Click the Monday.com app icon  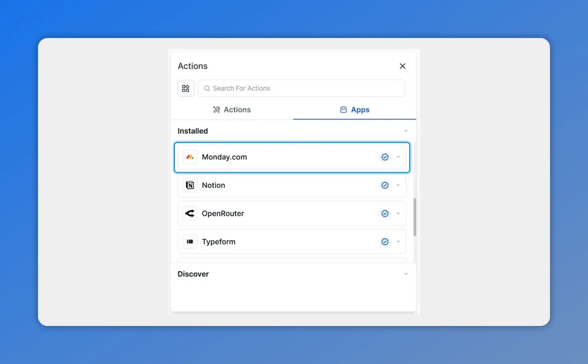click(190, 157)
